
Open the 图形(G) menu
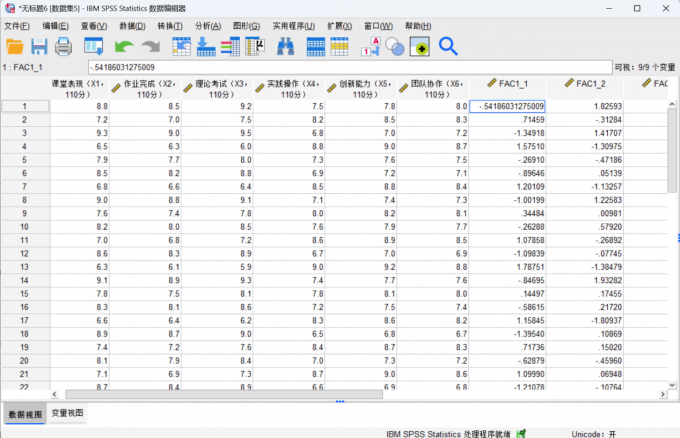click(x=248, y=25)
